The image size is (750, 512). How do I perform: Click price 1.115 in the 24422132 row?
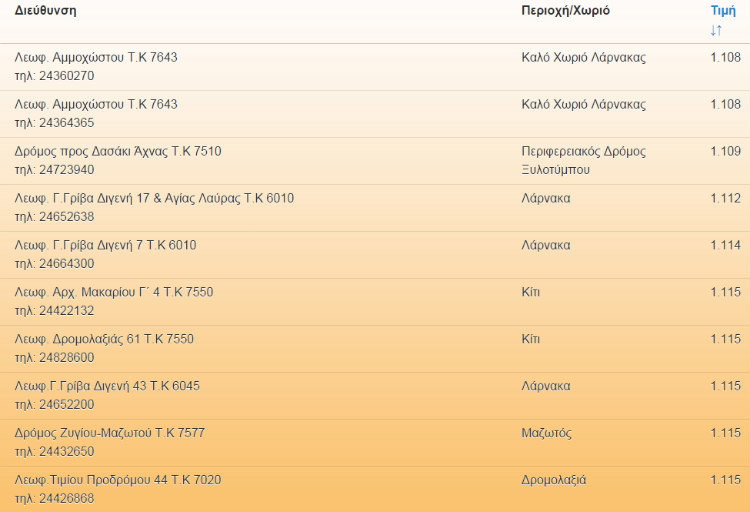click(x=726, y=292)
